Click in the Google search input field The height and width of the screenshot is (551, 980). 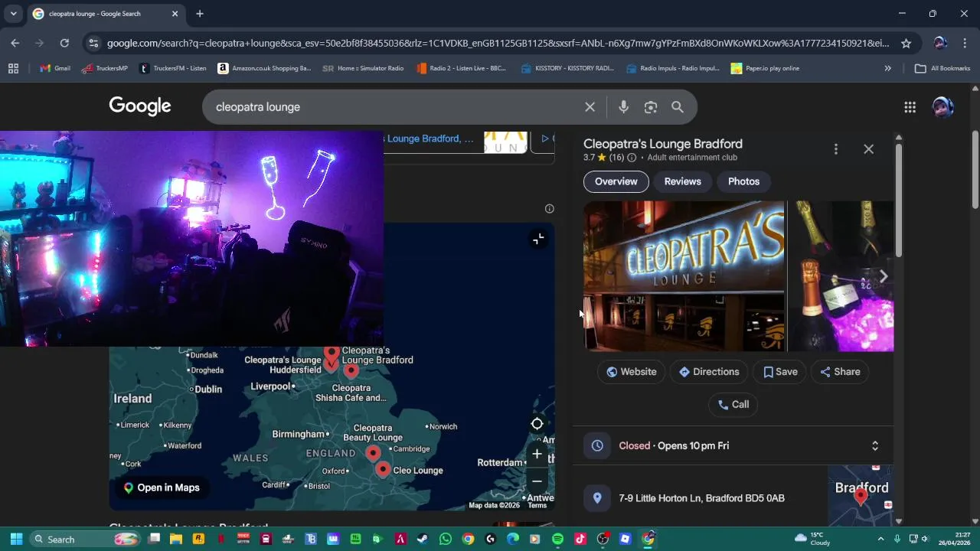tap(394, 107)
